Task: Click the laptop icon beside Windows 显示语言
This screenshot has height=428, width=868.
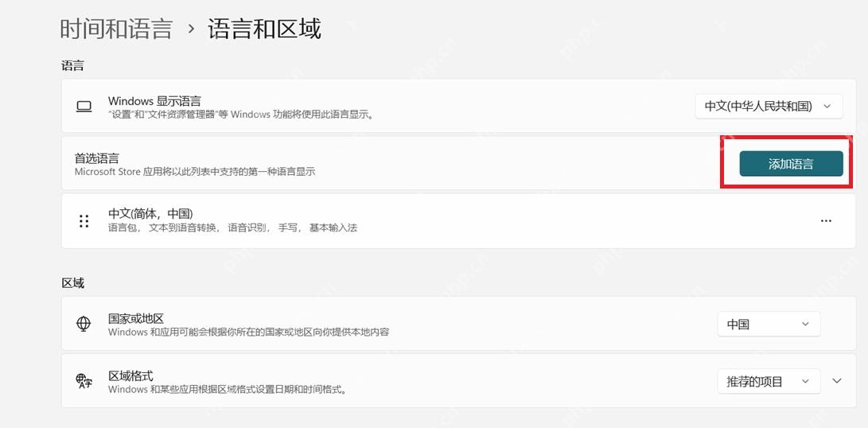Action: click(x=84, y=107)
